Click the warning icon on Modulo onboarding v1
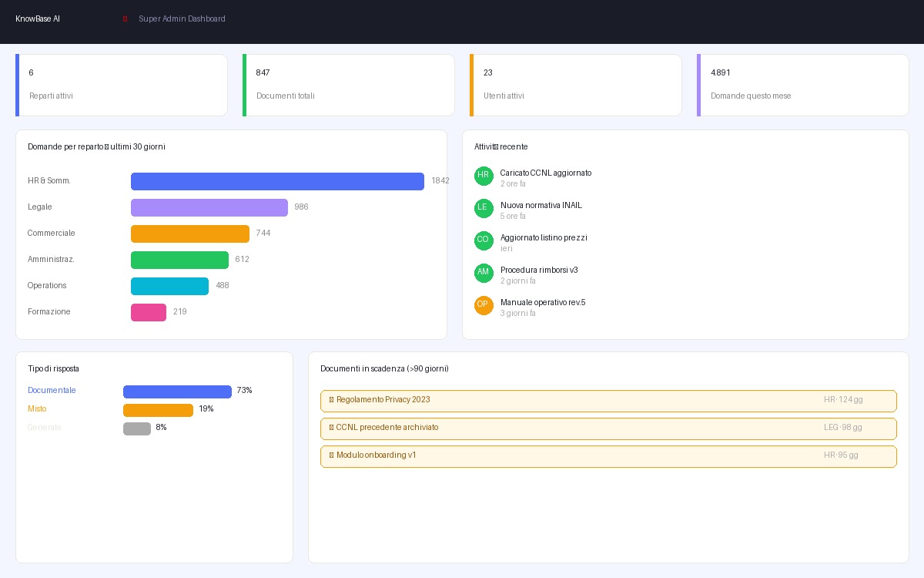This screenshot has height=578, width=924. [332, 455]
